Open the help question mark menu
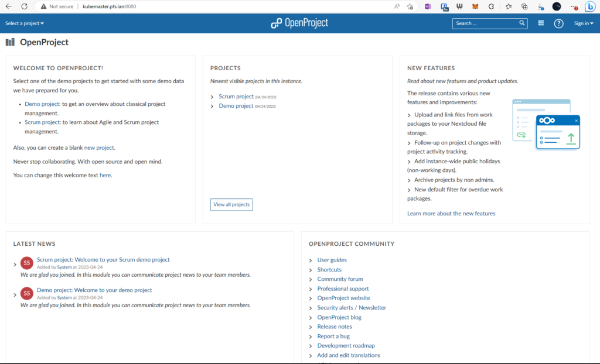This screenshot has height=364, width=600. click(558, 23)
